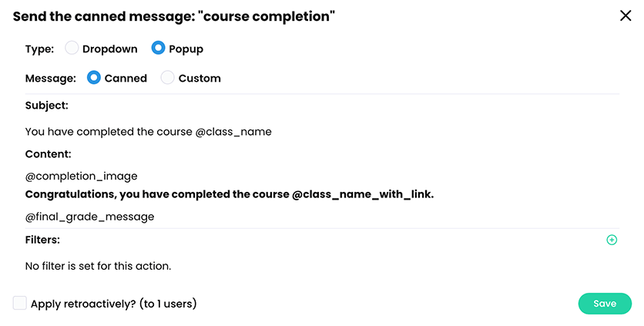Choose the Canned message radio button

click(x=94, y=77)
